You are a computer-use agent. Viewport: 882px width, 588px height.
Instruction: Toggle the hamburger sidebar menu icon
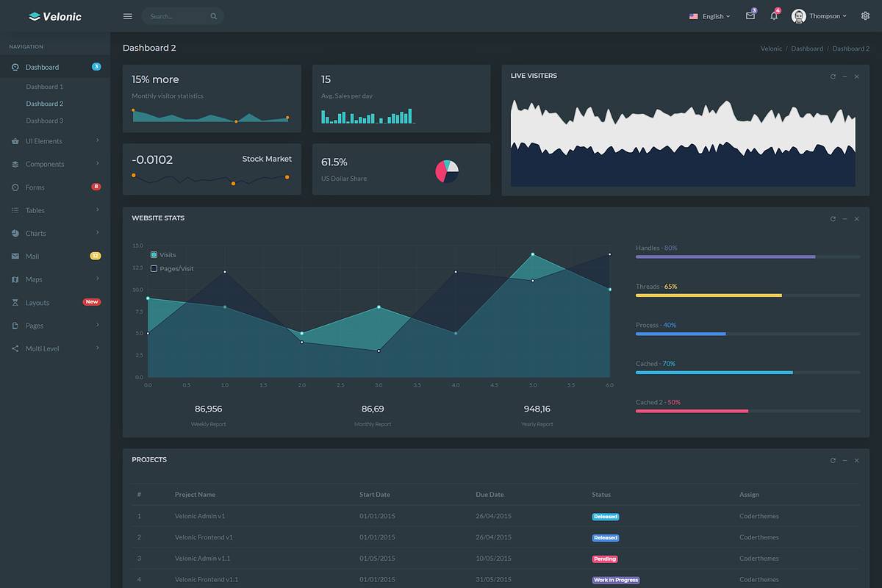click(128, 16)
